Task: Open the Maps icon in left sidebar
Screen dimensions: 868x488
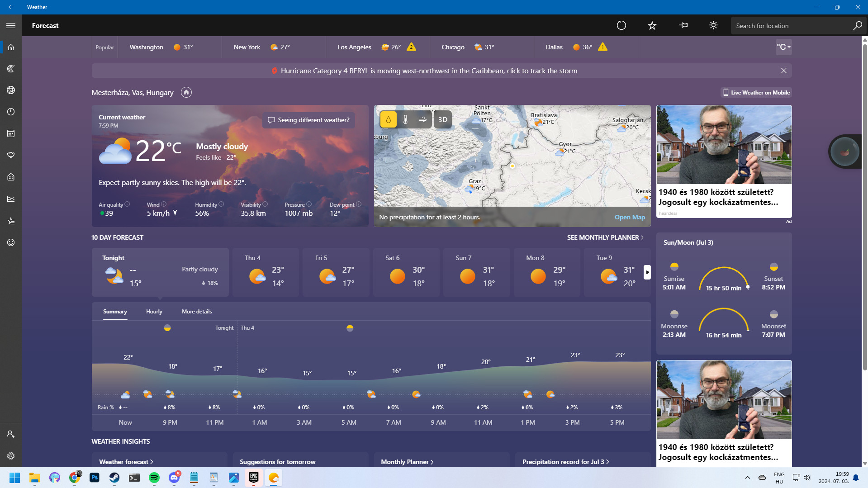Action: click(x=11, y=90)
